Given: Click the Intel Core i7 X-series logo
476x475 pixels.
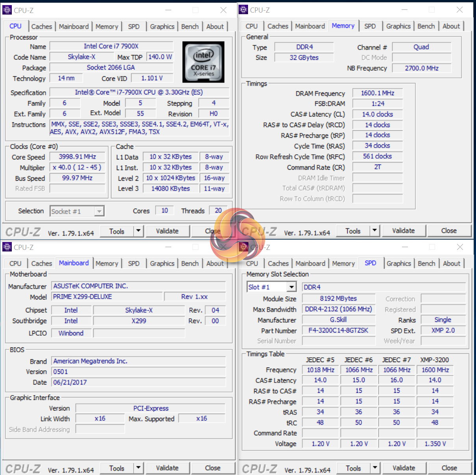Looking at the screenshot, I should pyautogui.click(x=204, y=62).
